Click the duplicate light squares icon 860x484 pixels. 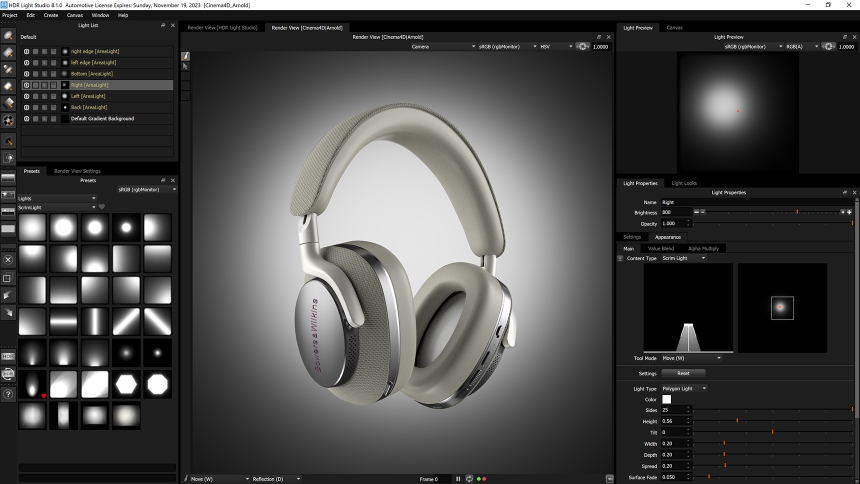coord(8,278)
